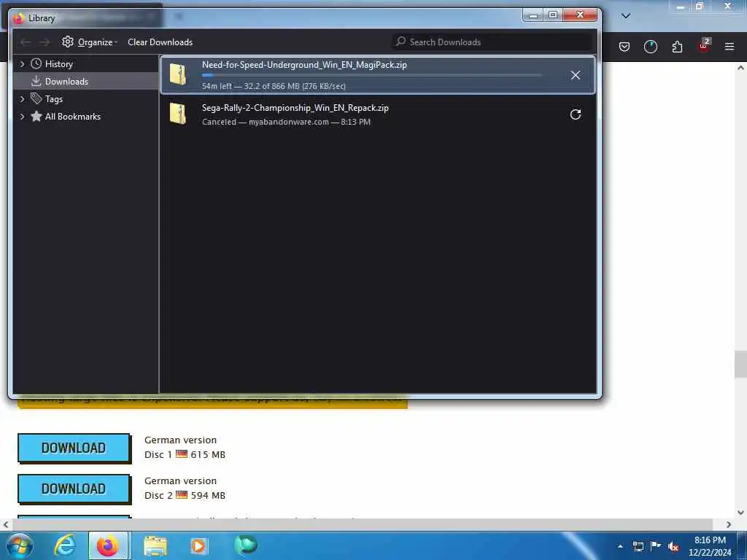
Task: Open the Firefox extensions puzzle icon
Action: click(677, 47)
